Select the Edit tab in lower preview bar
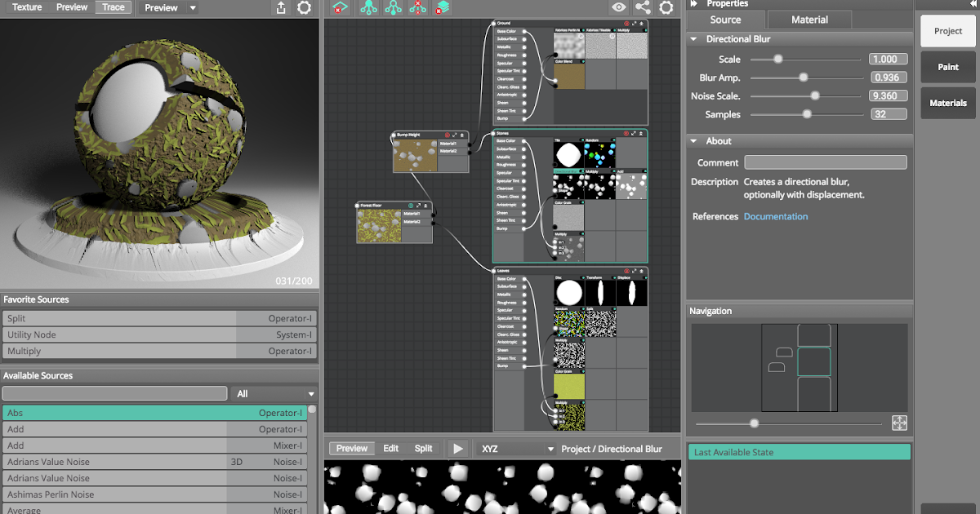980x514 pixels. (391, 449)
